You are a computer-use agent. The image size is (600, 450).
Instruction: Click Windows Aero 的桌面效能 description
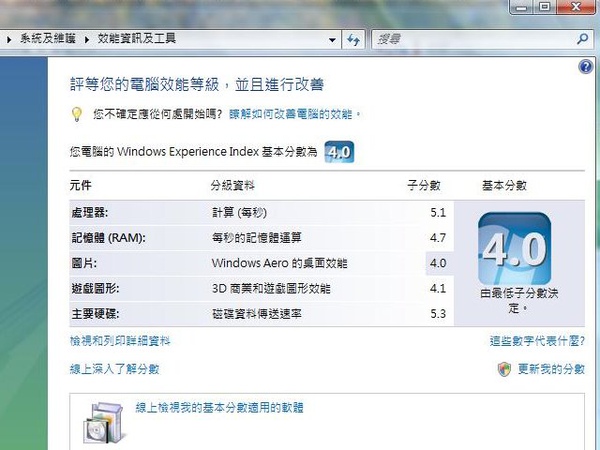point(279,263)
